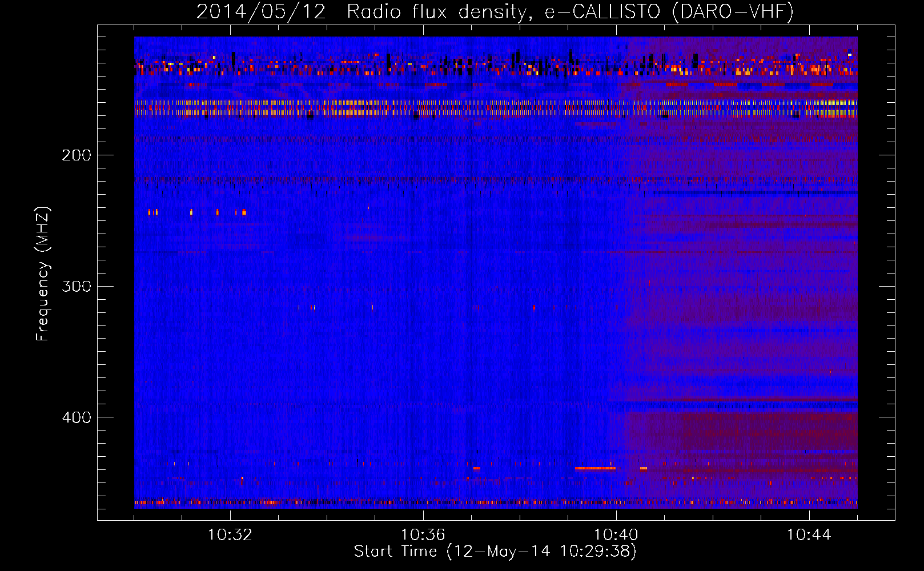
Task: Select the '400' frequency axis label
Action: point(77,417)
